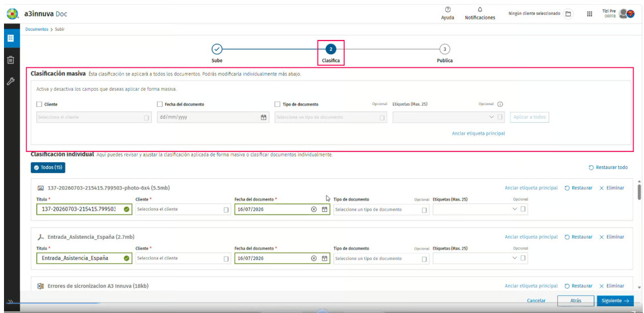Click Restaurar todo refresh icon
The height and width of the screenshot is (313, 644).
591,167
